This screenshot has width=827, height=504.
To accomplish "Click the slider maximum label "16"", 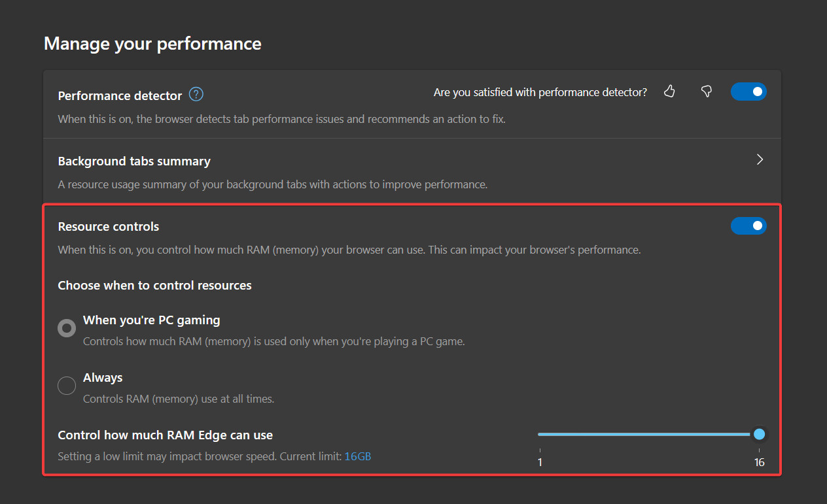I will coord(759,463).
